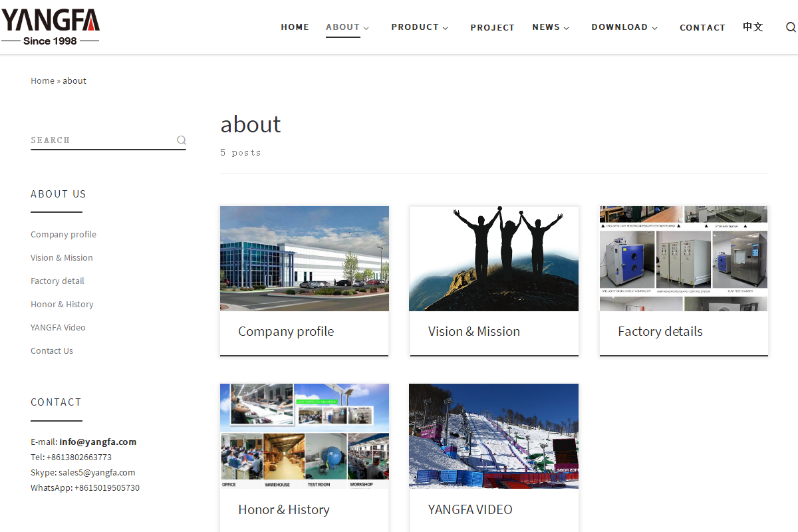
Task: Open the search magnifier in top navigation
Action: (x=791, y=27)
